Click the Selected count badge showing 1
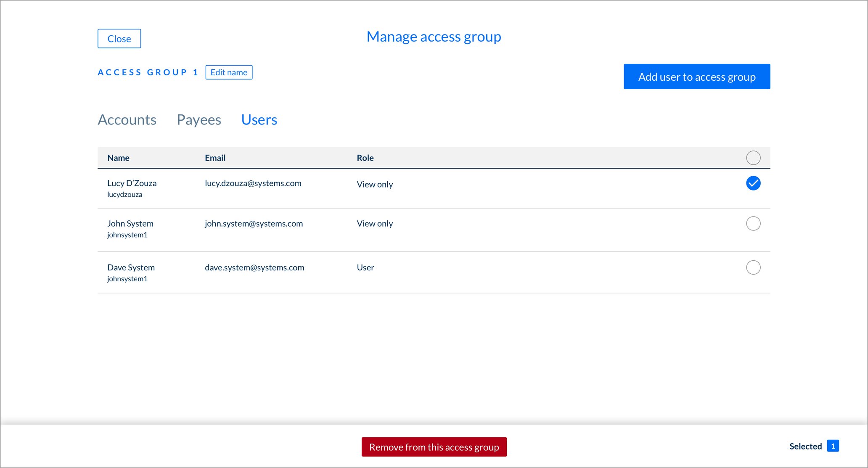 pos(833,446)
